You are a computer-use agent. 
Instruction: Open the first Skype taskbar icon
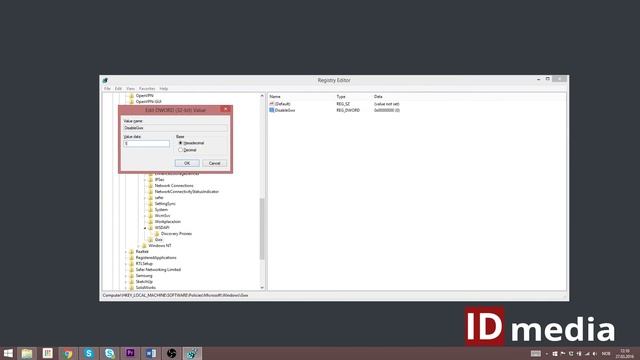pos(89,353)
